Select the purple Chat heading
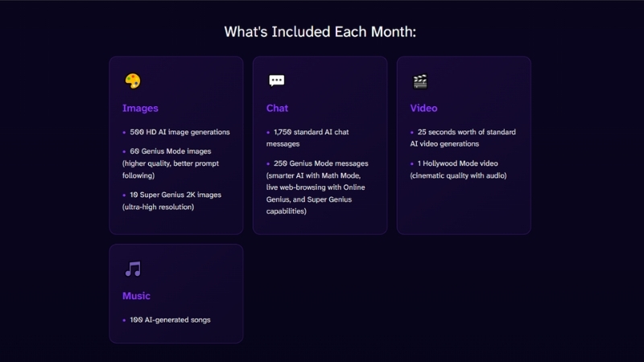 (x=277, y=108)
